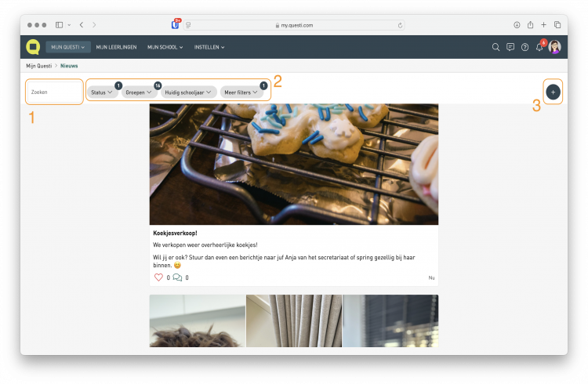Expand the Status filter dropdown
The image size is (588, 384).
pyautogui.click(x=102, y=92)
